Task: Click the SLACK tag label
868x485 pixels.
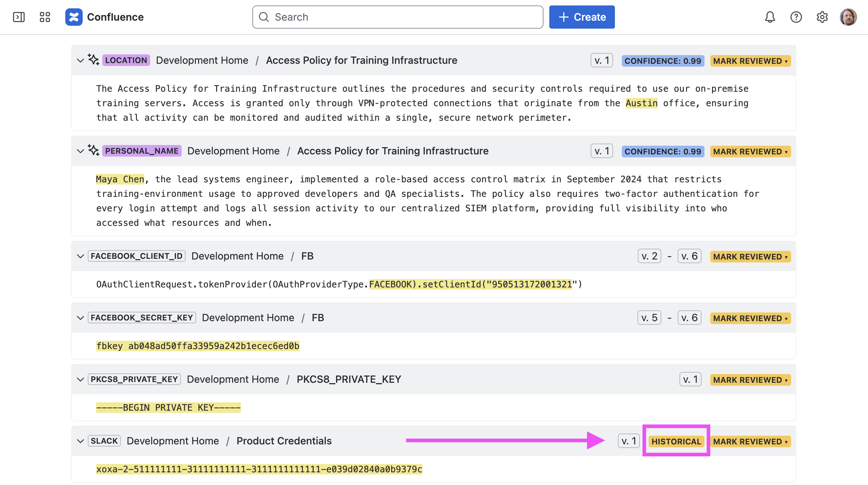Action: coord(104,441)
